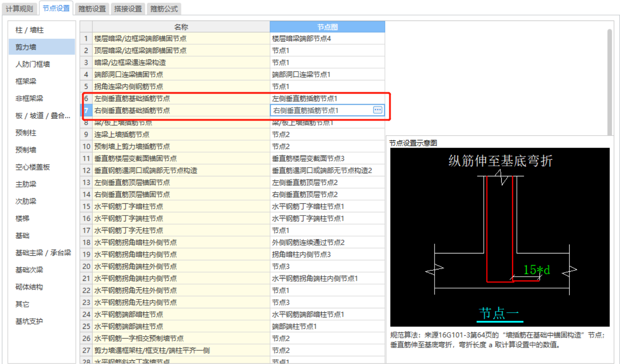620x364 pixels.
Task: Click the 端部洞口连梁节点1 value cell
Action: [x=327, y=74]
